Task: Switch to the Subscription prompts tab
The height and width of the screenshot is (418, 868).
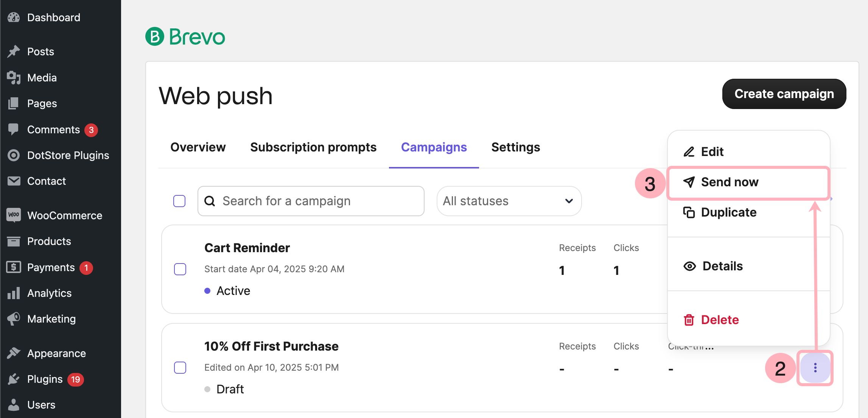Action: [x=313, y=147]
